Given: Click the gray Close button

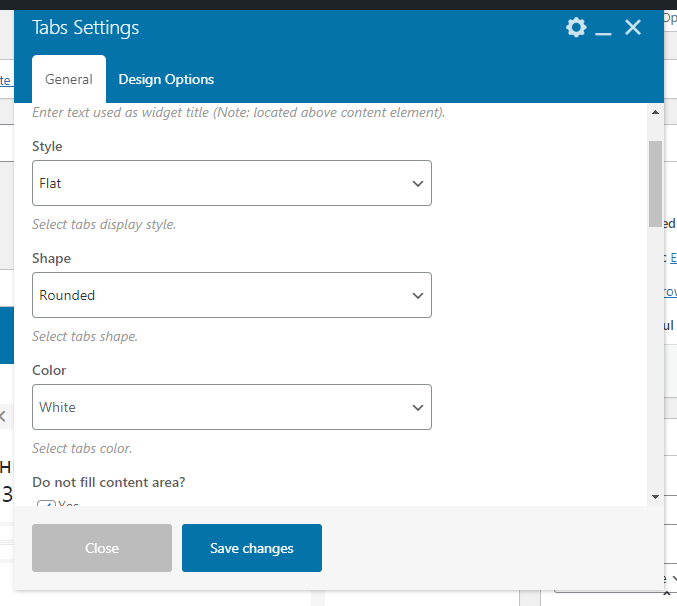Looking at the screenshot, I should [x=102, y=548].
